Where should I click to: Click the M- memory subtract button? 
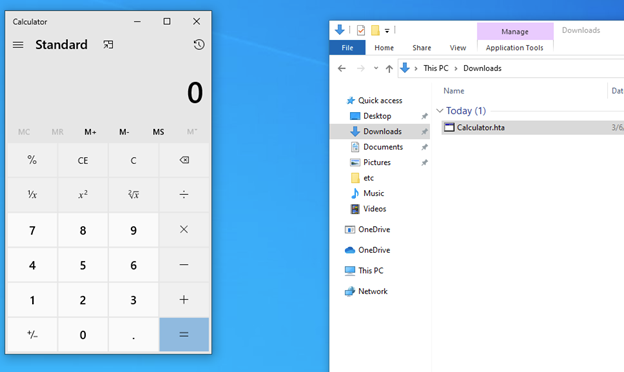pyautogui.click(x=124, y=132)
